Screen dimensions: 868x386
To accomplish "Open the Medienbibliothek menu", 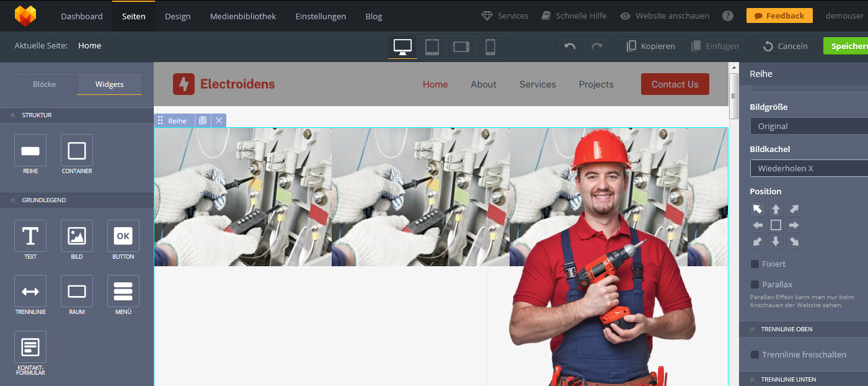I will 243,16.
